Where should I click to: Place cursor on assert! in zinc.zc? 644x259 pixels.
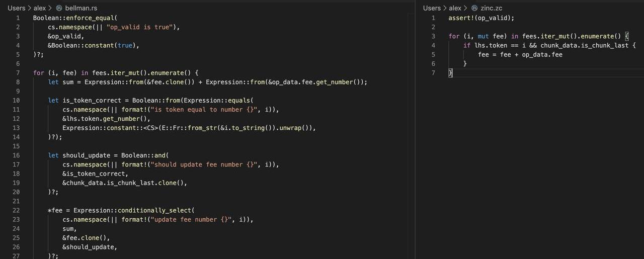tap(461, 18)
